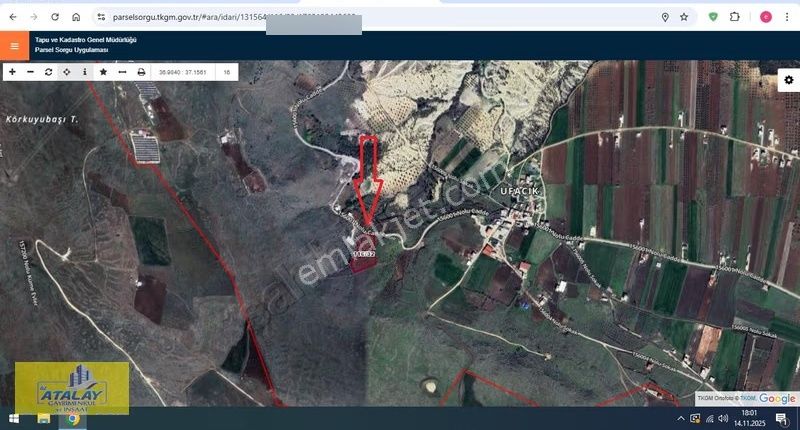Bookmark this page with star icon
This screenshot has width=800, height=430.
(684, 17)
